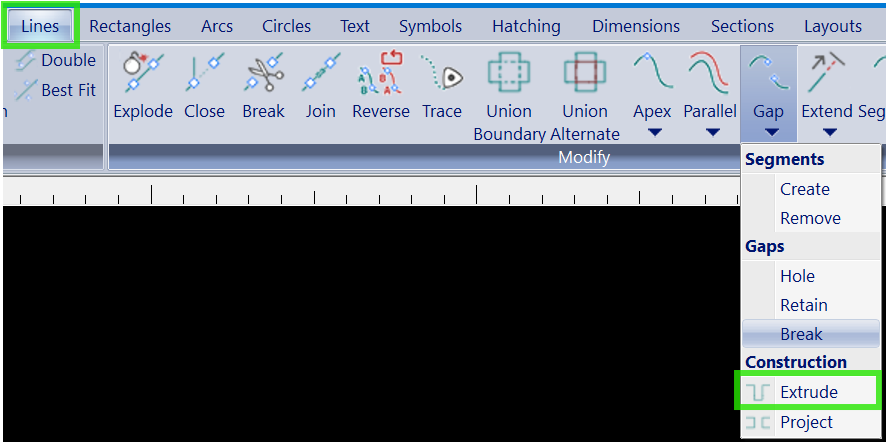Click the Project construction icon
This screenshot has height=442, width=886.
point(758,422)
